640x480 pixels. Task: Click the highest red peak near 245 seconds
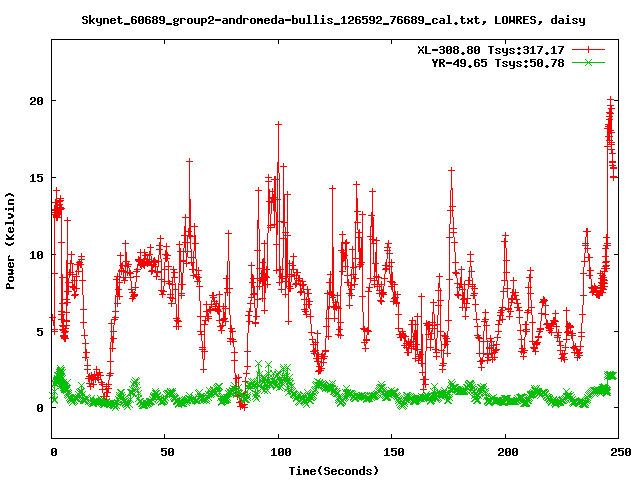[x=611, y=100]
